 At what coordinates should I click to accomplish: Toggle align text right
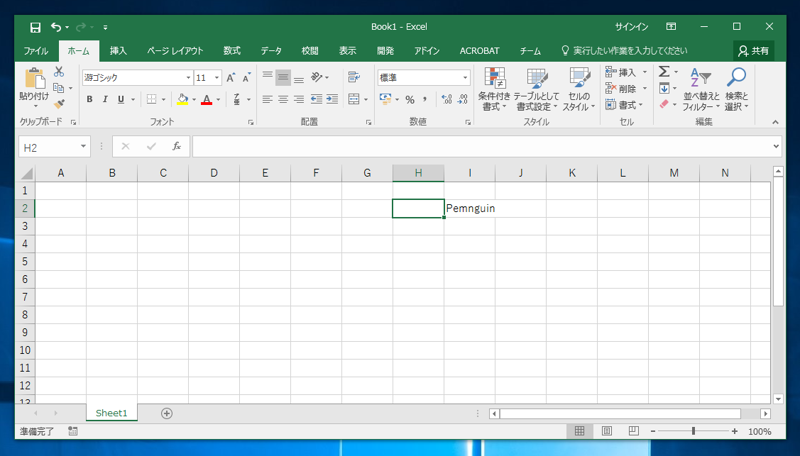[299, 99]
